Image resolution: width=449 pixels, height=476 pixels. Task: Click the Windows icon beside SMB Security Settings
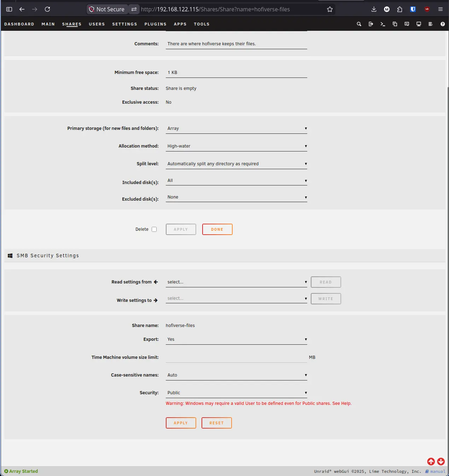[10, 256]
